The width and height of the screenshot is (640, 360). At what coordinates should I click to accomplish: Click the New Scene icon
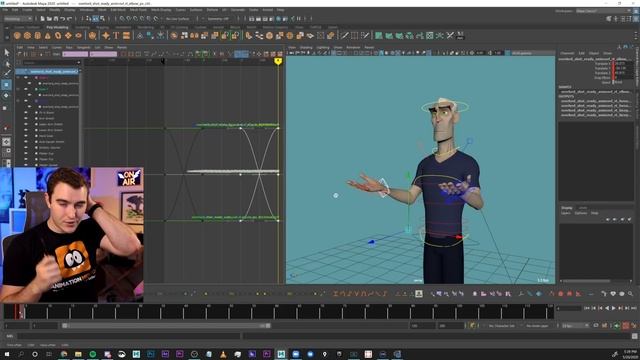[42, 19]
